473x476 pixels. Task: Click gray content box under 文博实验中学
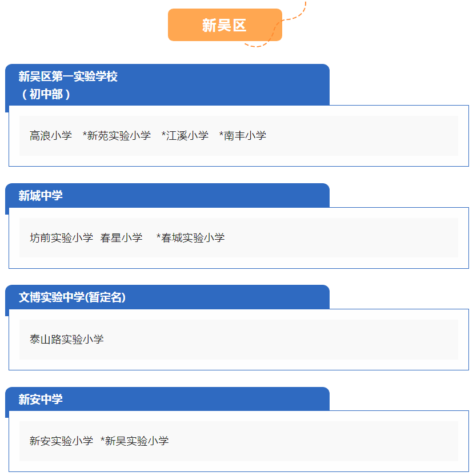[x=239, y=340]
